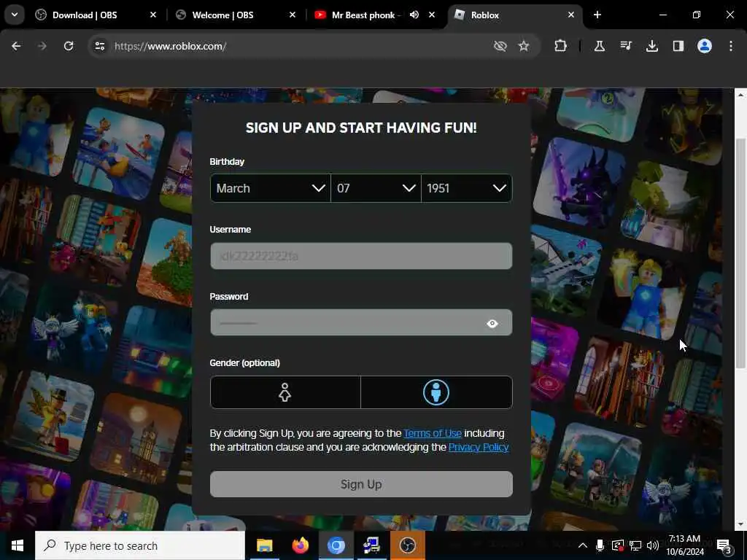747x560 pixels.
Task: Close the Welcome | OBS tab
Action: point(293,15)
